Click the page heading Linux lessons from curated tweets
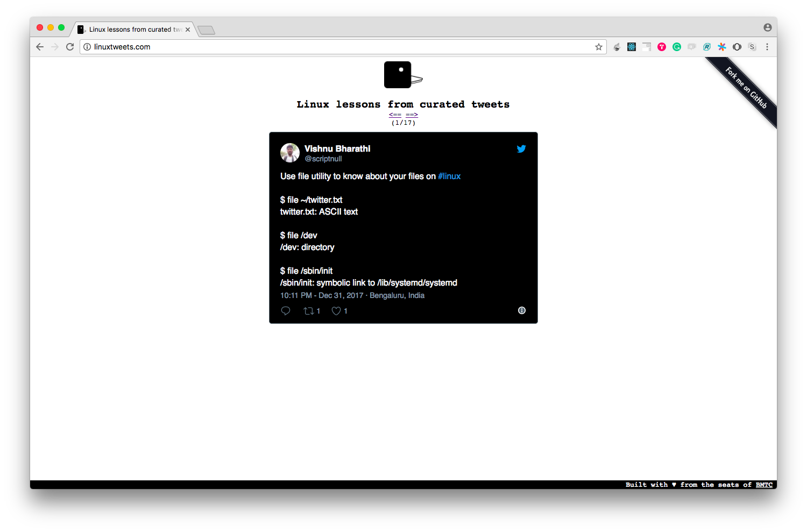 403,104
